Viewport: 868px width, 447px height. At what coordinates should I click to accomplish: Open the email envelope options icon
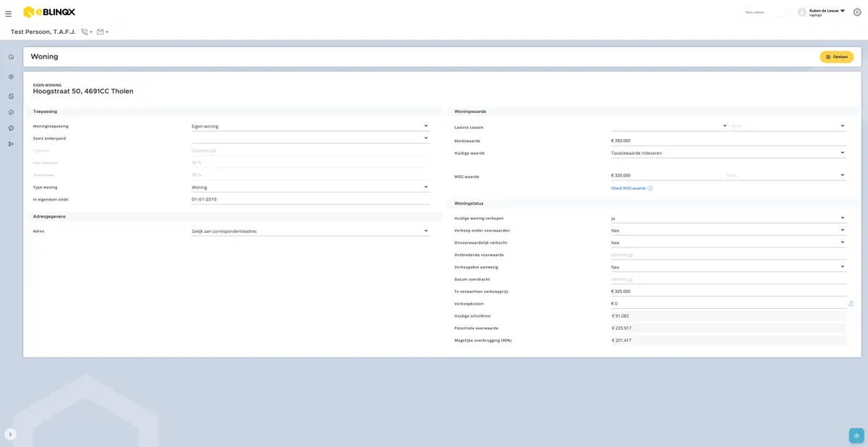[102, 32]
